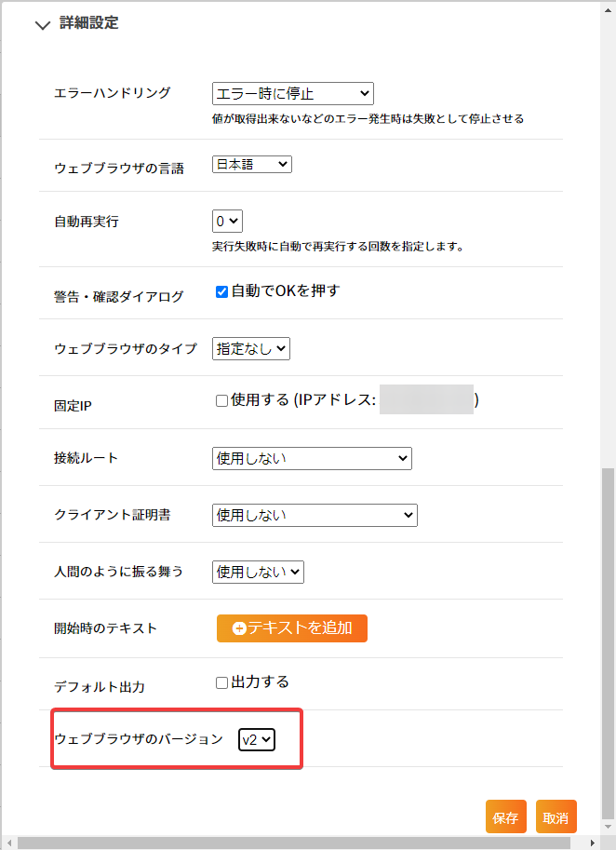Open the 接続ルート dropdown
Image resolution: width=616 pixels, height=850 pixels.
click(312, 458)
